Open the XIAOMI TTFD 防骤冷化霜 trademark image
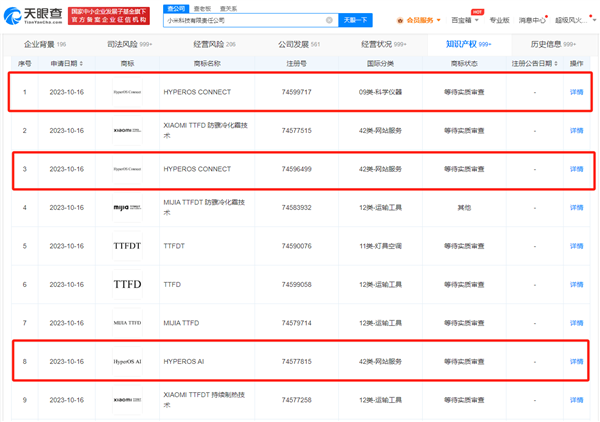600x422 pixels. (127, 130)
